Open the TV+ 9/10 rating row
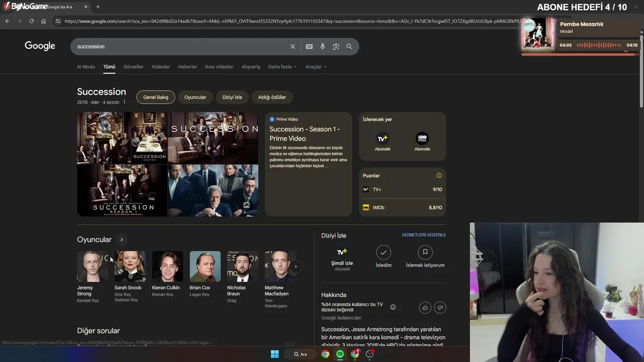 tap(403, 190)
